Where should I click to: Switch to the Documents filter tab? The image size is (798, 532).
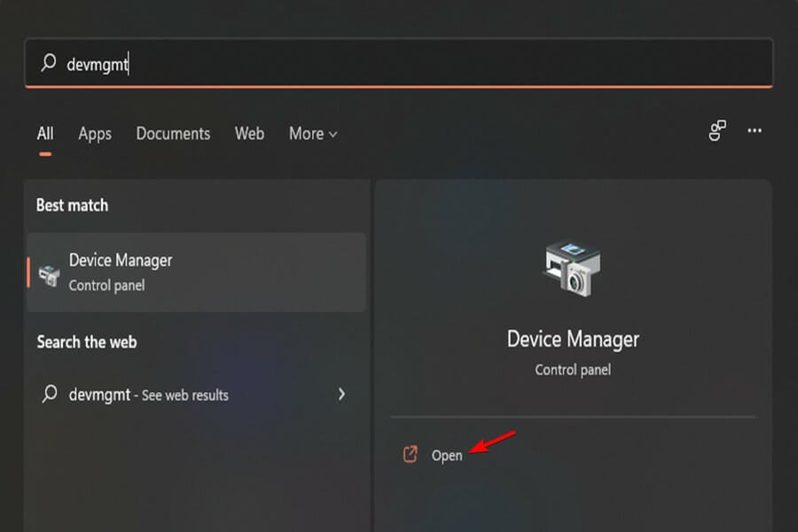[x=173, y=133]
